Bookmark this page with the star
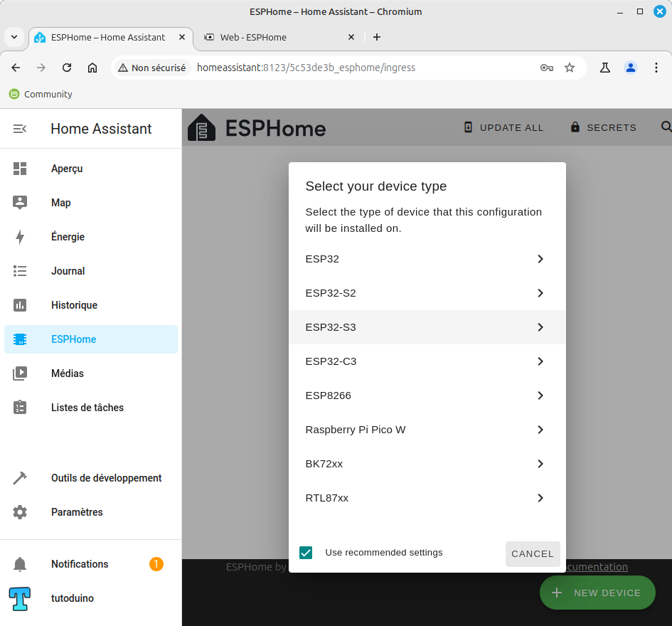672x626 pixels. pos(570,68)
